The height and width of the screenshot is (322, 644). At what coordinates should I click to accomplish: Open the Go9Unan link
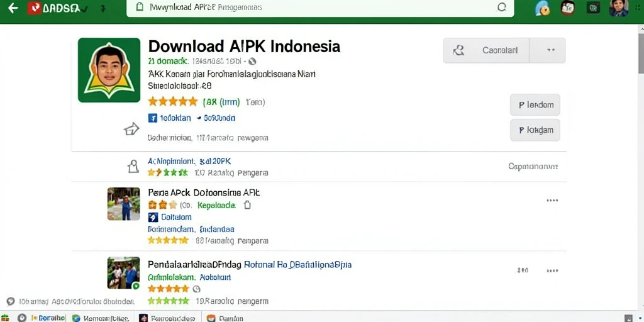click(x=219, y=118)
